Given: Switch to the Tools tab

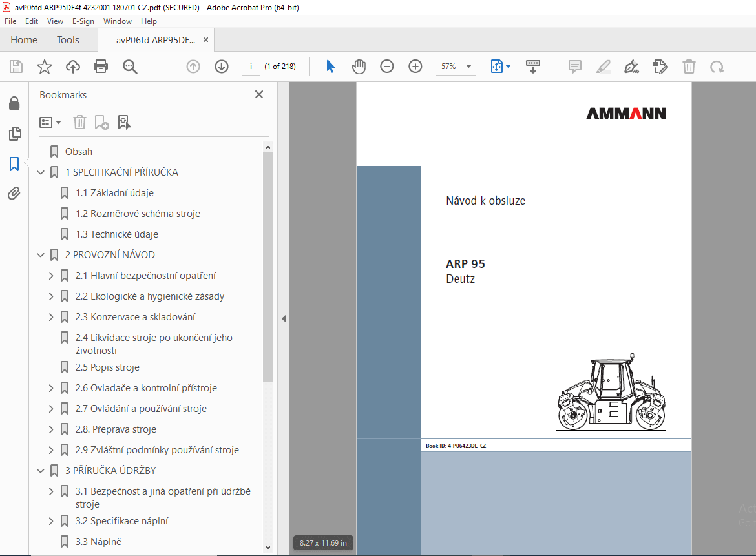Looking at the screenshot, I should point(68,39).
